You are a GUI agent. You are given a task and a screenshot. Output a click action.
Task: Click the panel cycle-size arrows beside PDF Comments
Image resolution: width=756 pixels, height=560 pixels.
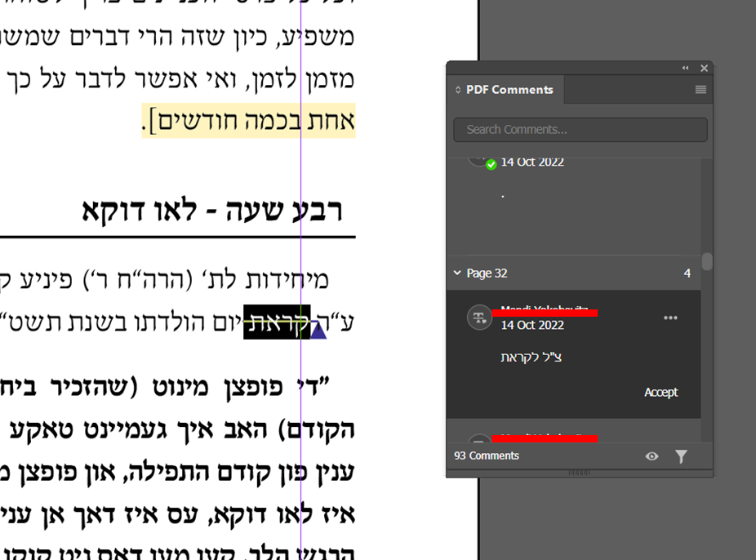pyautogui.click(x=458, y=90)
